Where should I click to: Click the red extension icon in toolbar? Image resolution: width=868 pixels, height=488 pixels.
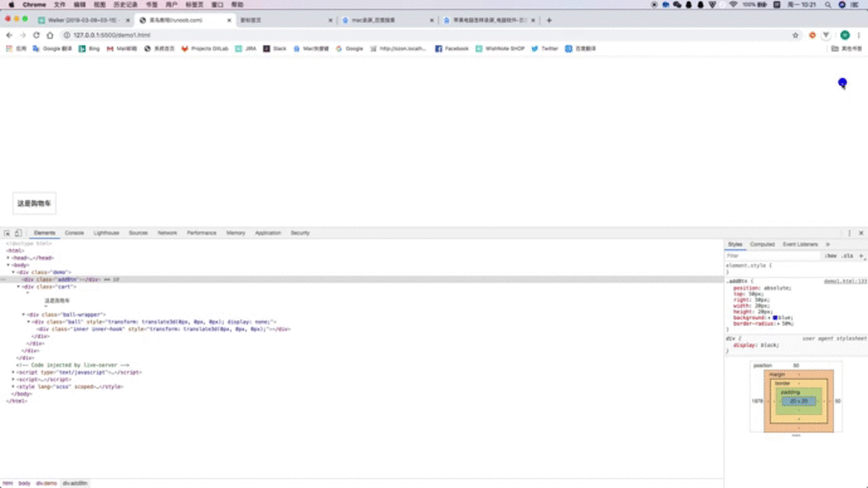(x=812, y=35)
